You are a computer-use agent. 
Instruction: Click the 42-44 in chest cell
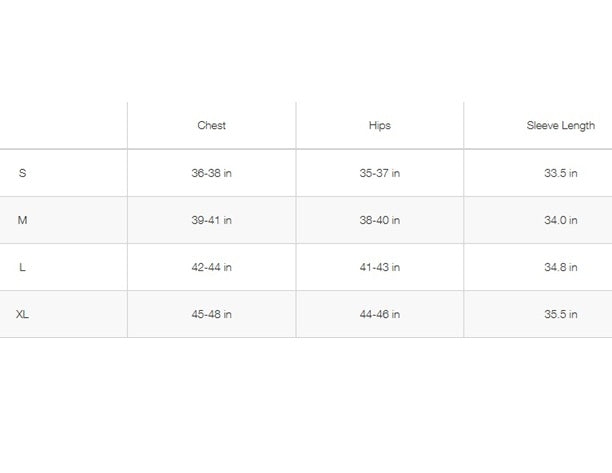click(211, 267)
